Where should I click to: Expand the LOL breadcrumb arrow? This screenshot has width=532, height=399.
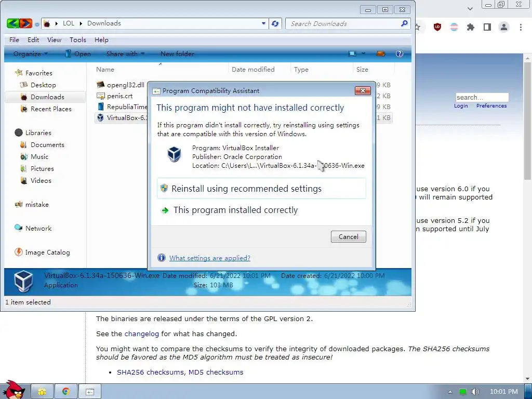click(x=81, y=23)
